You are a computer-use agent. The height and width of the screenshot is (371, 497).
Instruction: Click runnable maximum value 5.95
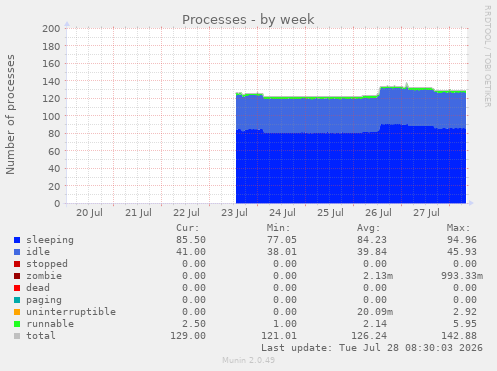click(465, 324)
